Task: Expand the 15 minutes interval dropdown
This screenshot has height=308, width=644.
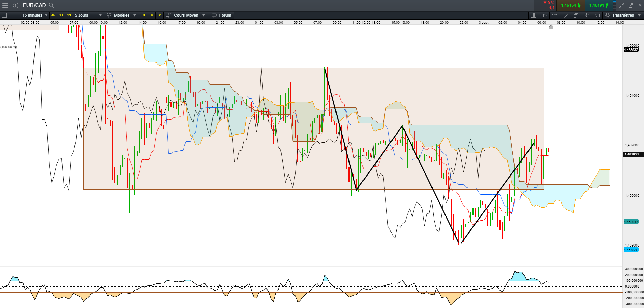Action: point(35,15)
